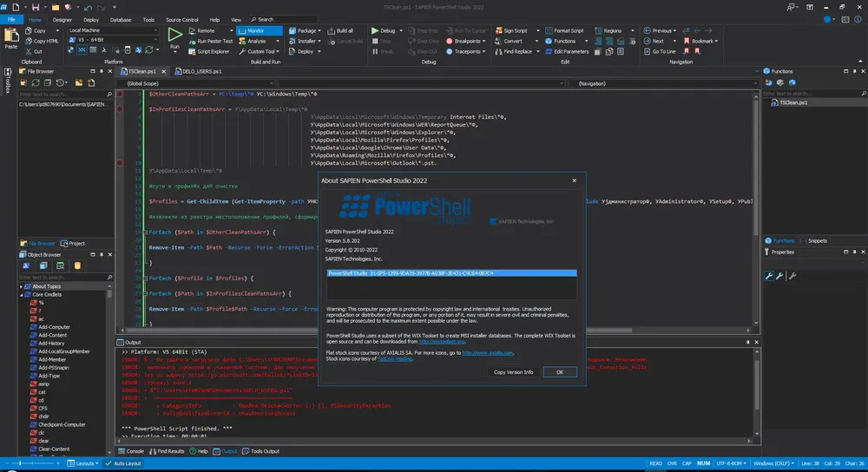Image resolution: width=868 pixels, height=472 pixels.
Task: Open Script Explorer from the ribbon
Action: coord(208,51)
